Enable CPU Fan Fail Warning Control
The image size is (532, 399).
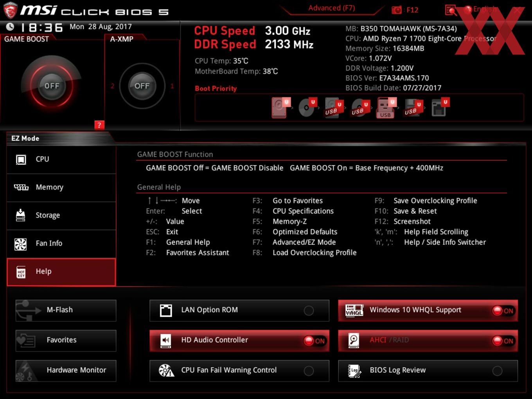coord(309,371)
